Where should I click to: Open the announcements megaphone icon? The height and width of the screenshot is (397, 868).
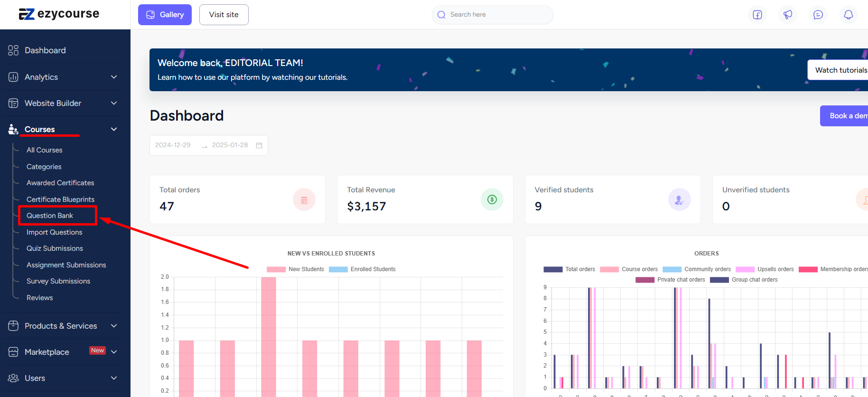click(788, 15)
